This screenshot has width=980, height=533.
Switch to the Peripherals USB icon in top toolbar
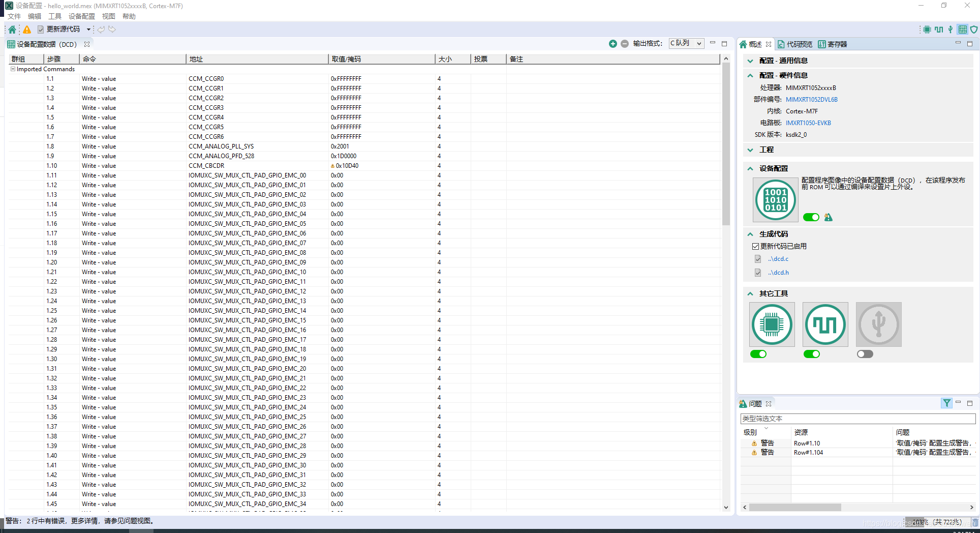click(951, 29)
